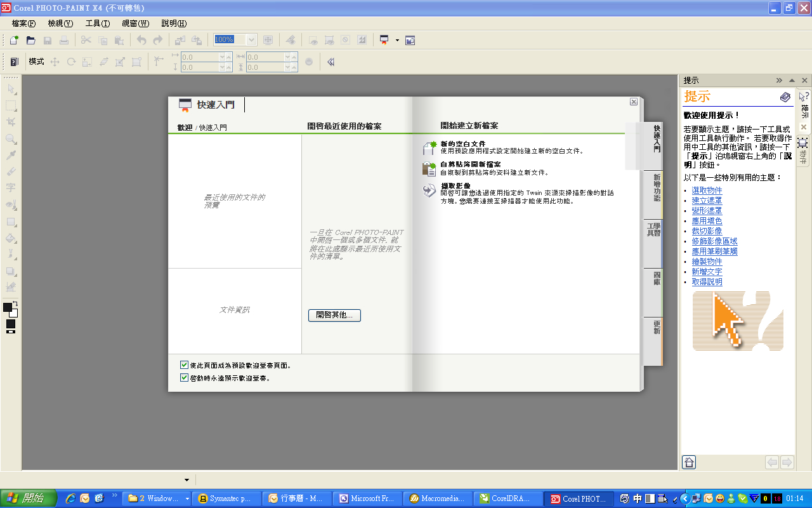Click the new blank document icon
This screenshot has height=508, width=812.
pyautogui.click(x=429, y=147)
